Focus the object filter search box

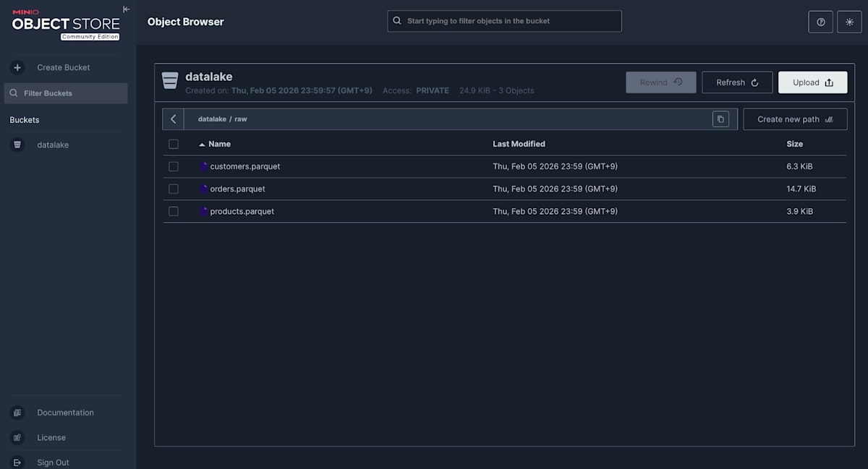coord(504,21)
